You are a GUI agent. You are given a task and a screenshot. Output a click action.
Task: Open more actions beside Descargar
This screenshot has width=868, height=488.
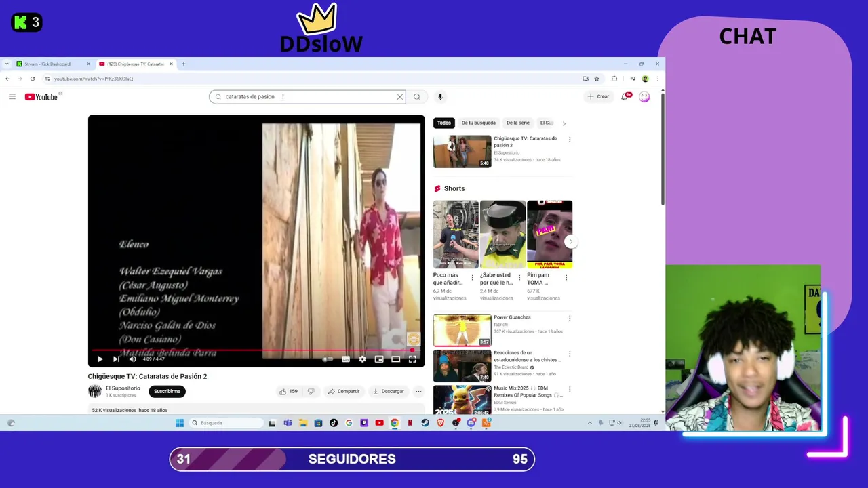pos(418,392)
